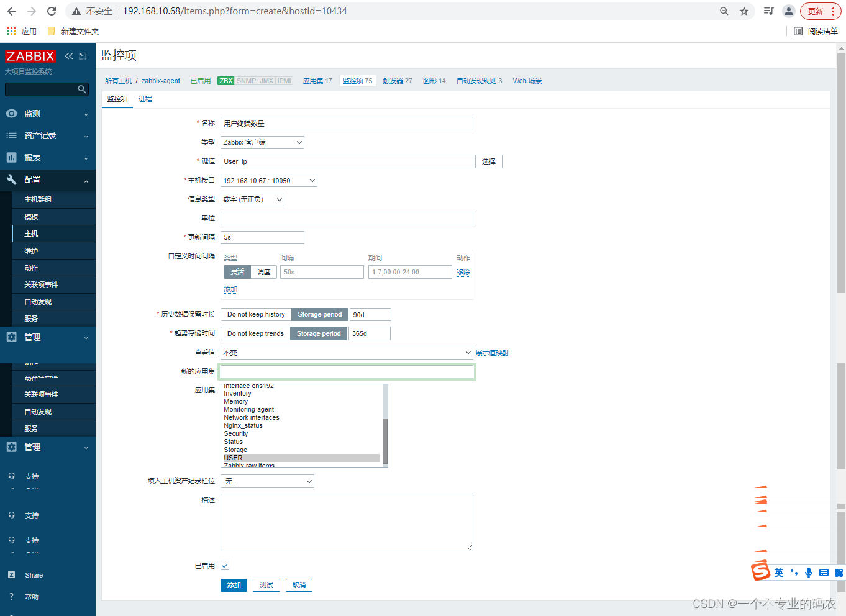
Task: Click the IME microphone icon
Action: [x=809, y=573]
